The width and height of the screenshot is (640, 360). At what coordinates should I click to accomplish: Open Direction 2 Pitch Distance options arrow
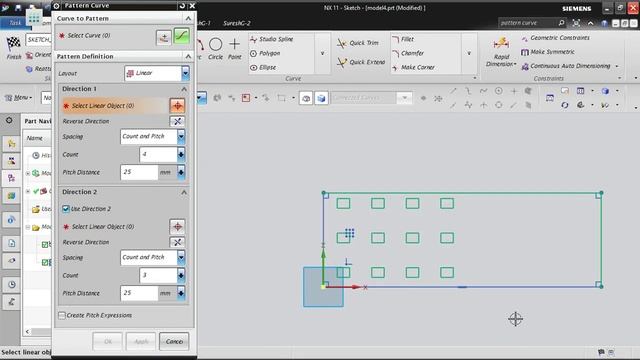[x=181, y=293]
